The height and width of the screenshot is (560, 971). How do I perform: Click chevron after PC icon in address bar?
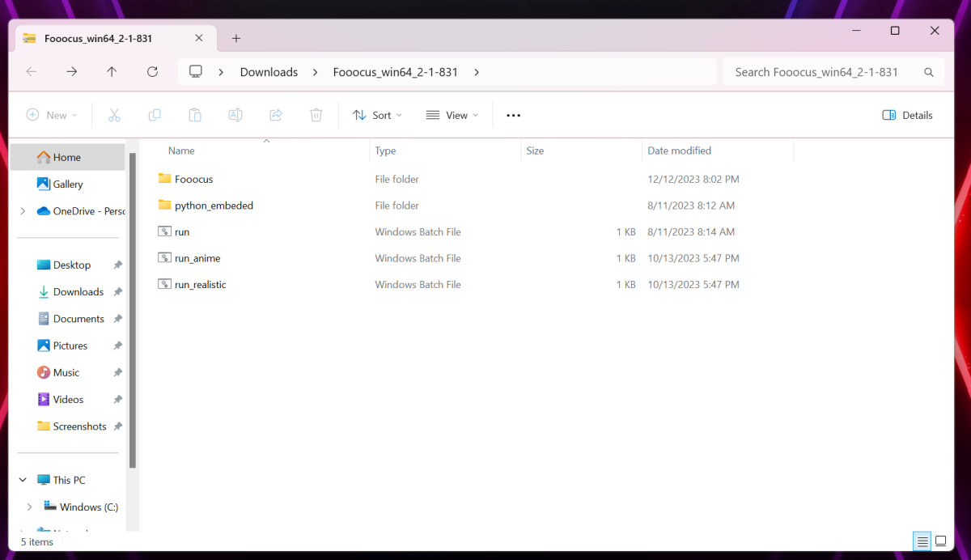pyautogui.click(x=222, y=72)
